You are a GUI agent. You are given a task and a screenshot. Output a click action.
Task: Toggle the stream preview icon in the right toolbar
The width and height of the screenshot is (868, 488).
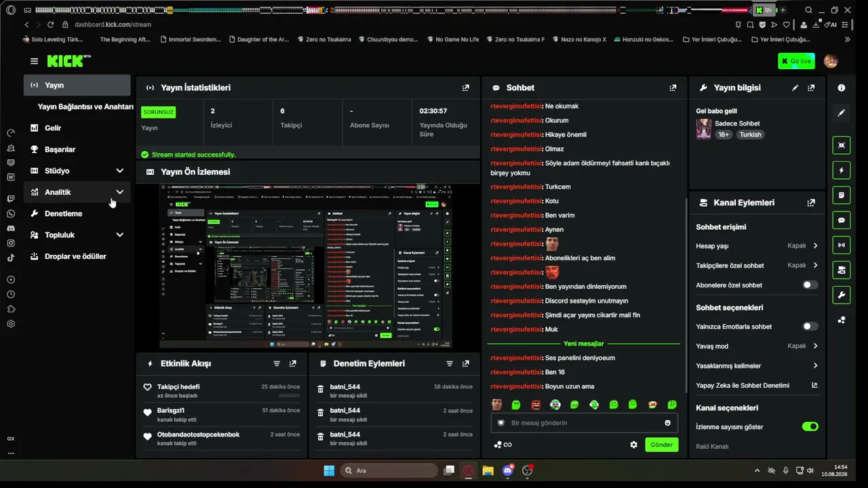(x=842, y=145)
